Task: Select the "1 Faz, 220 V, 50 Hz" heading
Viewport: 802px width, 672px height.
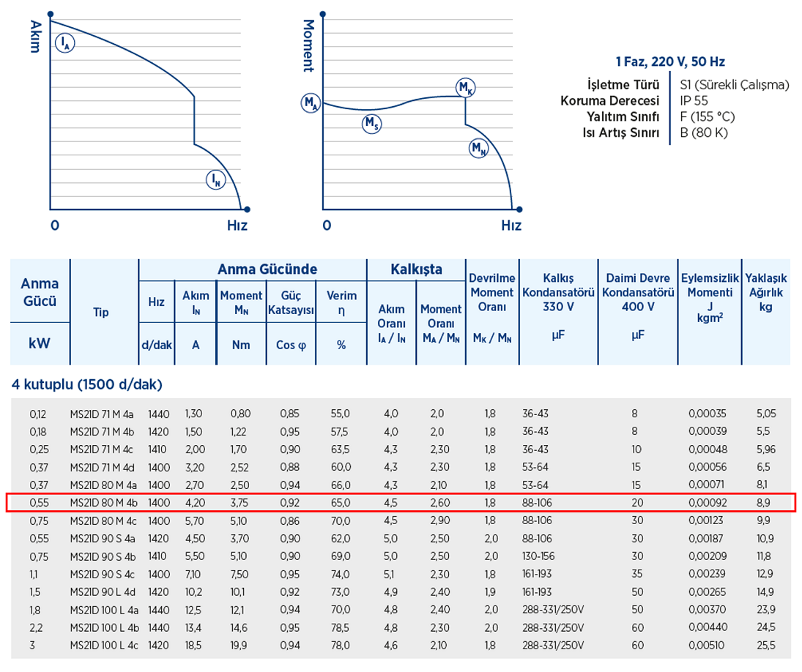Action: click(x=670, y=61)
